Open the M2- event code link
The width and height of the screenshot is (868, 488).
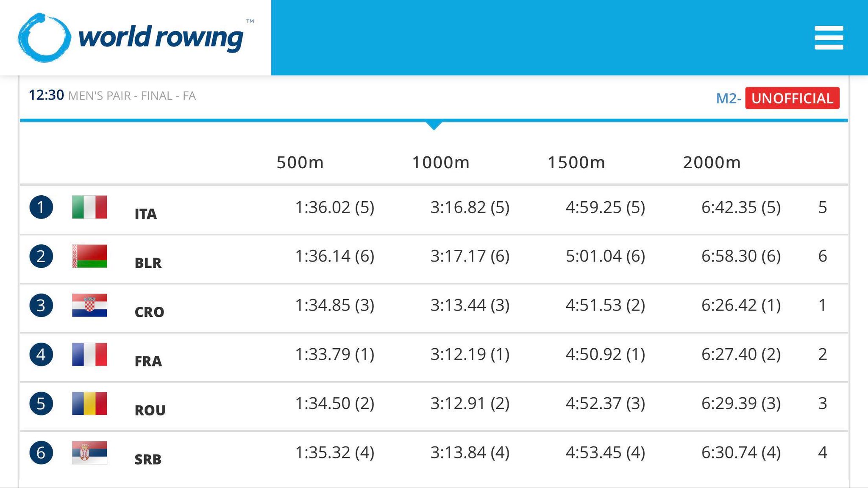pos(728,99)
